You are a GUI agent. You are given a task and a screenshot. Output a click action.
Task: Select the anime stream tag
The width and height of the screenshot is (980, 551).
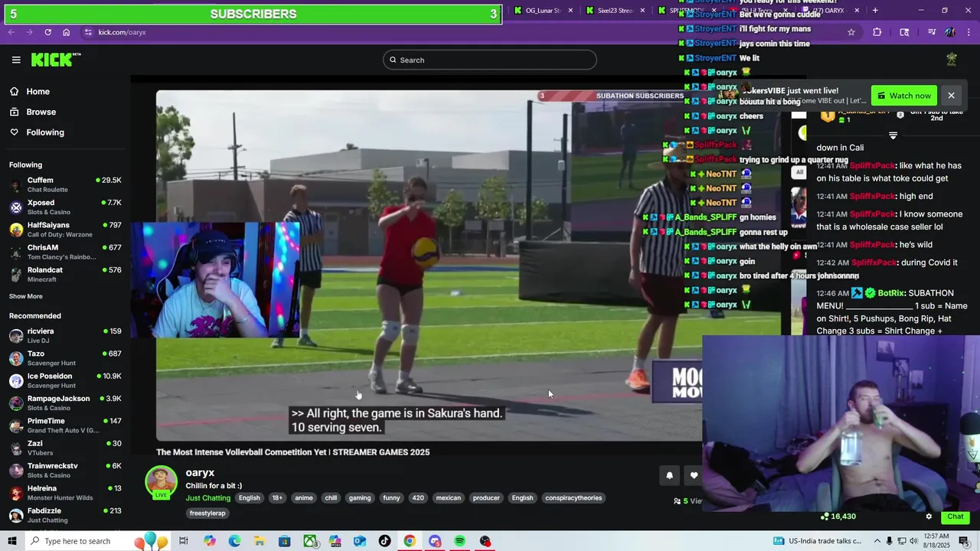tap(304, 497)
